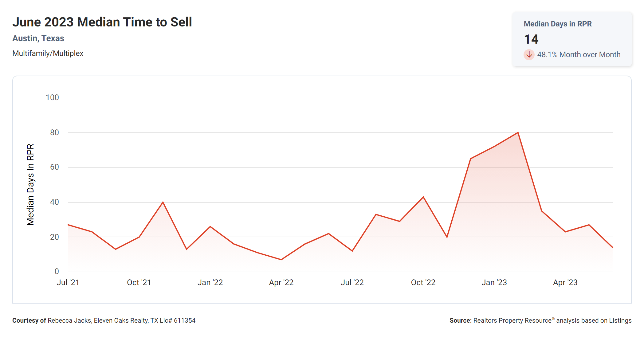Click the "Median Days in RPR" card heading
Screen dimensions: 644x338
(557, 24)
